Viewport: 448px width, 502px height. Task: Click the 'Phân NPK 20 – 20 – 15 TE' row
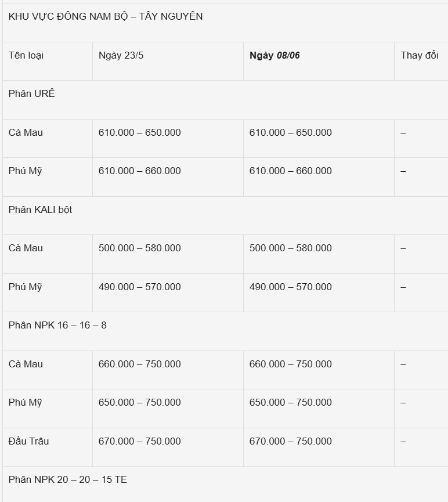[68, 479]
